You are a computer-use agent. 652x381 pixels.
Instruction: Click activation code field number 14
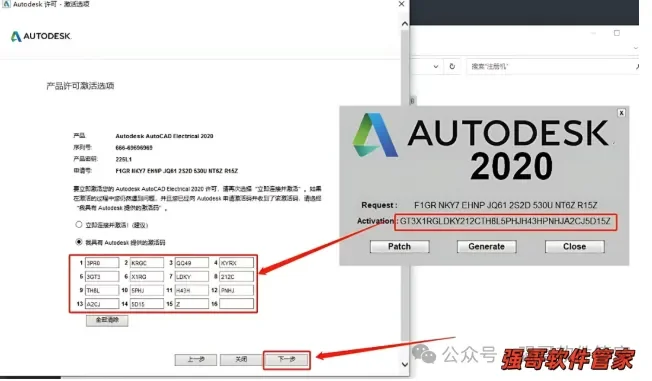point(147,304)
